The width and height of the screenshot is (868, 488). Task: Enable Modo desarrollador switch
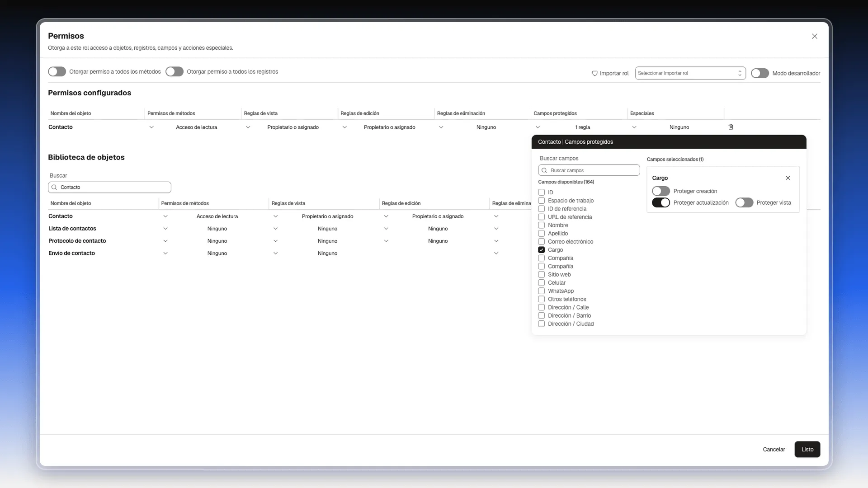click(x=760, y=73)
